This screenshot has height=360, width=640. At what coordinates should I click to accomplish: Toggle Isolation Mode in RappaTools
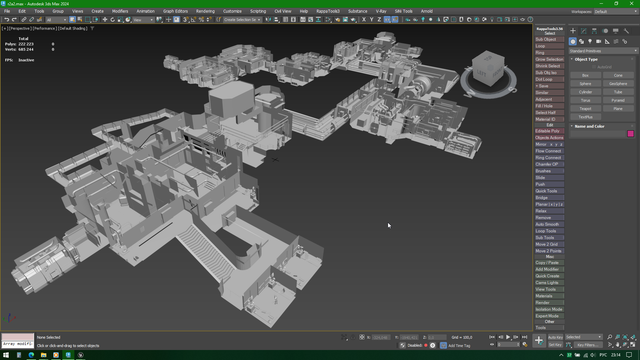549,309
